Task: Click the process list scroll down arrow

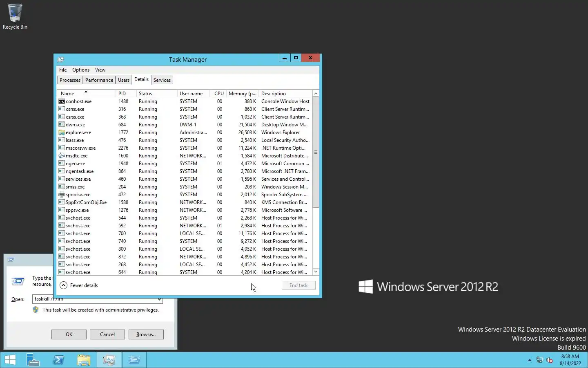Action: 316,272
